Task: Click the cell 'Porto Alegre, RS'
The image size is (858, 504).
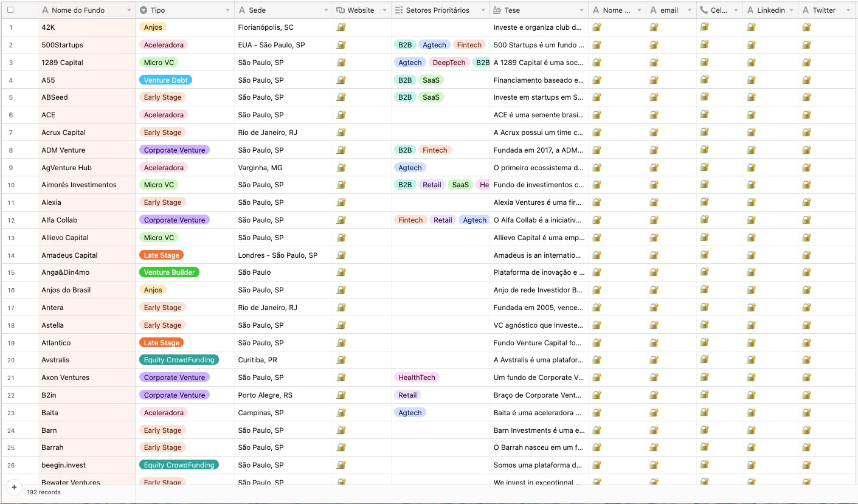Action: point(265,395)
